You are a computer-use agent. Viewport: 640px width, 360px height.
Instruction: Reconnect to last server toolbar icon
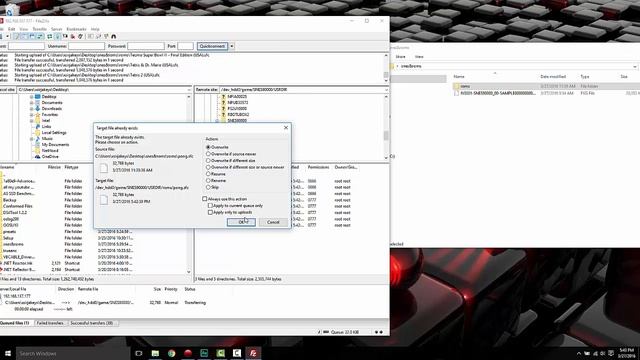[80, 36]
